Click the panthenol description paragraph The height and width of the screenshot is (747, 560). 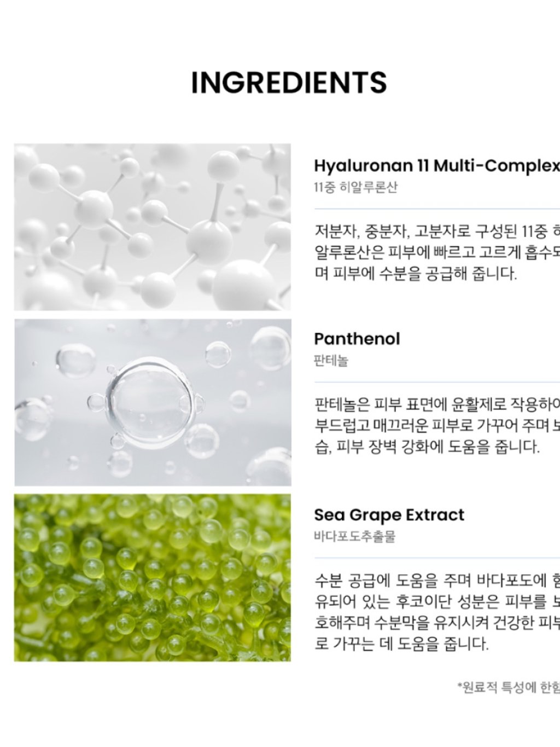437,426
